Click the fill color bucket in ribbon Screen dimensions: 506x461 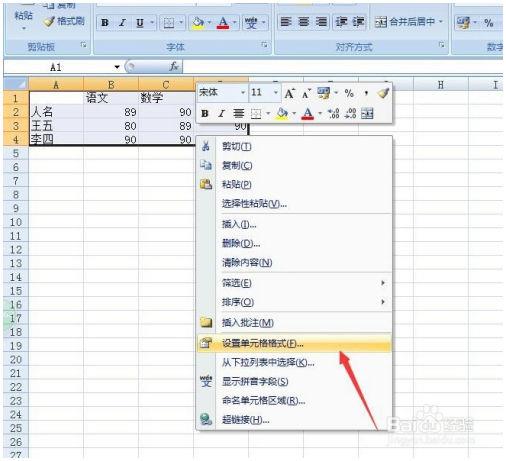198,23
